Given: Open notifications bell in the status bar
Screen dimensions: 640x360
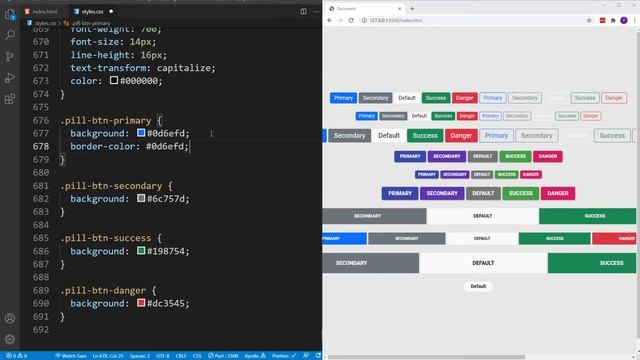Looking at the screenshot, I should pos(318,356).
